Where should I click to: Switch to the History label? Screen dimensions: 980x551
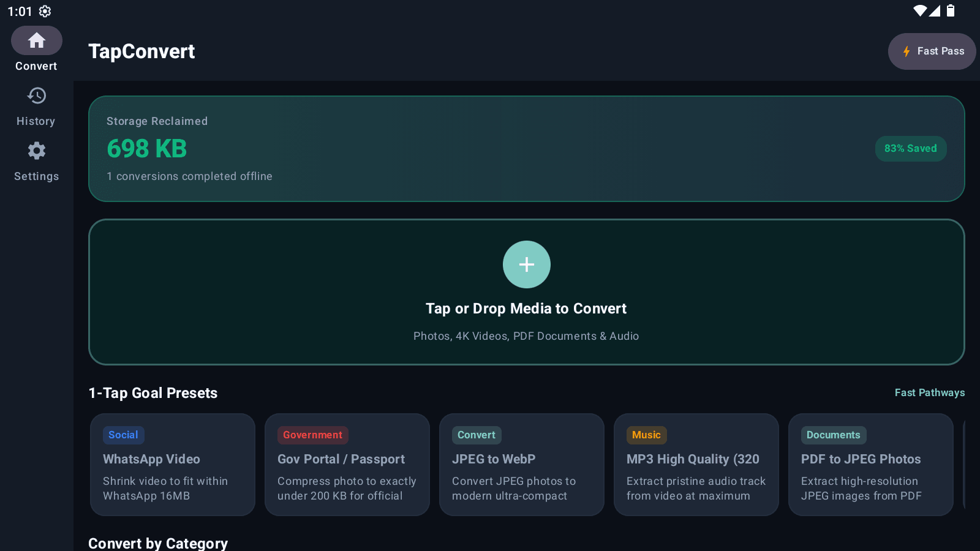click(x=36, y=121)
